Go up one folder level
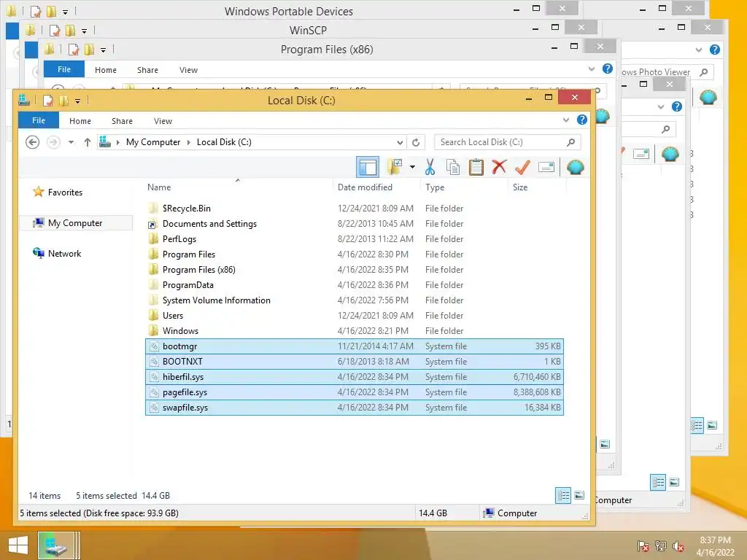747x560 pixels. (x=88, y=142)
